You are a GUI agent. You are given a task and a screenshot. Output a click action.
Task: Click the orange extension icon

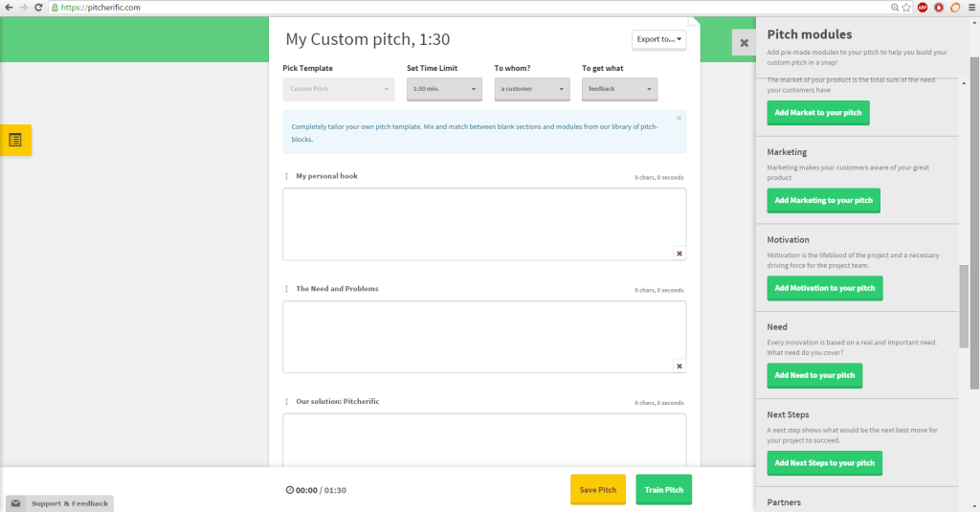coord(955,8)
